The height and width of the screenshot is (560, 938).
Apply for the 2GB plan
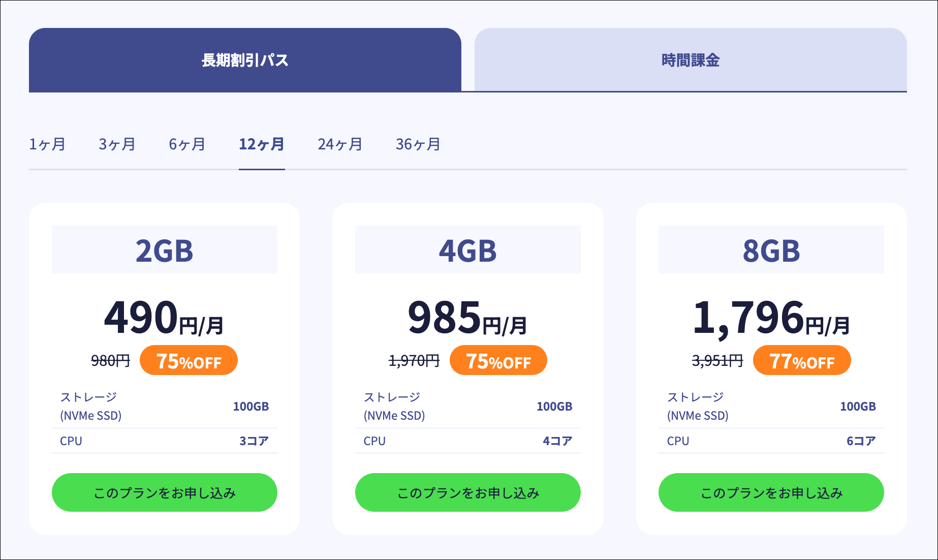coord(165,492)
